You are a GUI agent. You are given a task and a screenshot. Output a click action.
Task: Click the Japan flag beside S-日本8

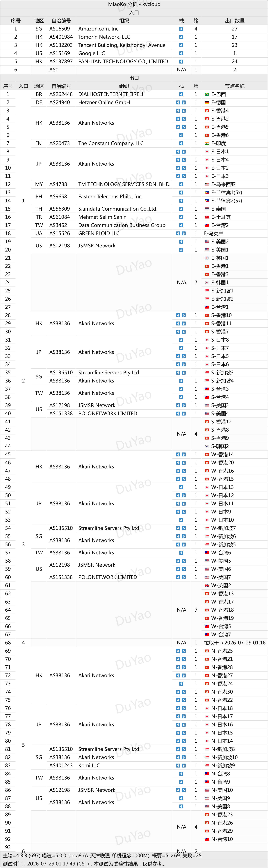(x=207, y=340)
